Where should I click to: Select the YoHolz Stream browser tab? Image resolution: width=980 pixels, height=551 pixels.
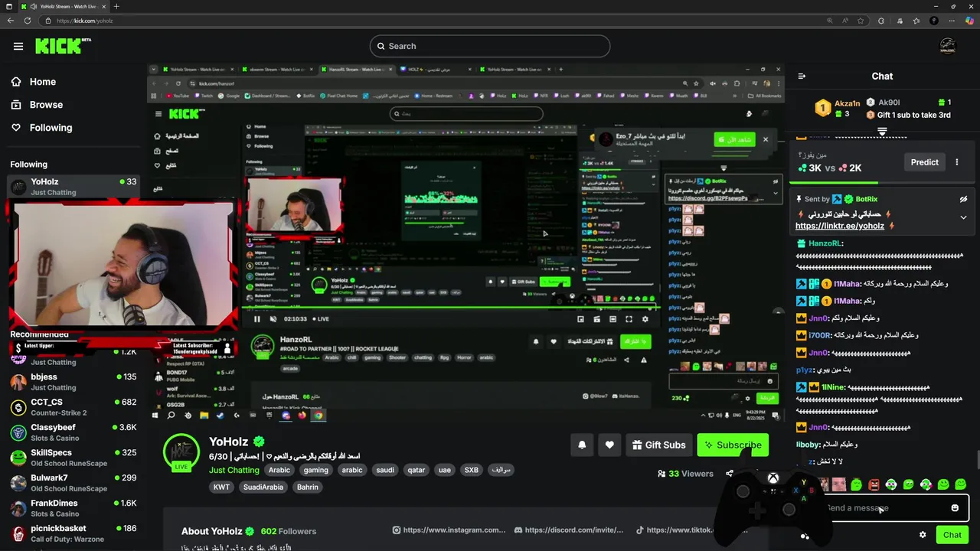tap(65, 6)
